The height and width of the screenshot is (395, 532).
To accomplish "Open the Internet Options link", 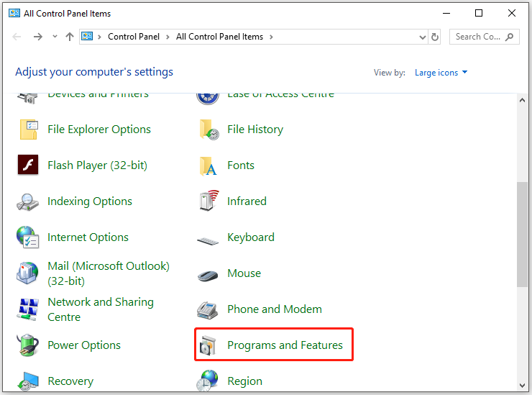I will (x=88, y=237).
